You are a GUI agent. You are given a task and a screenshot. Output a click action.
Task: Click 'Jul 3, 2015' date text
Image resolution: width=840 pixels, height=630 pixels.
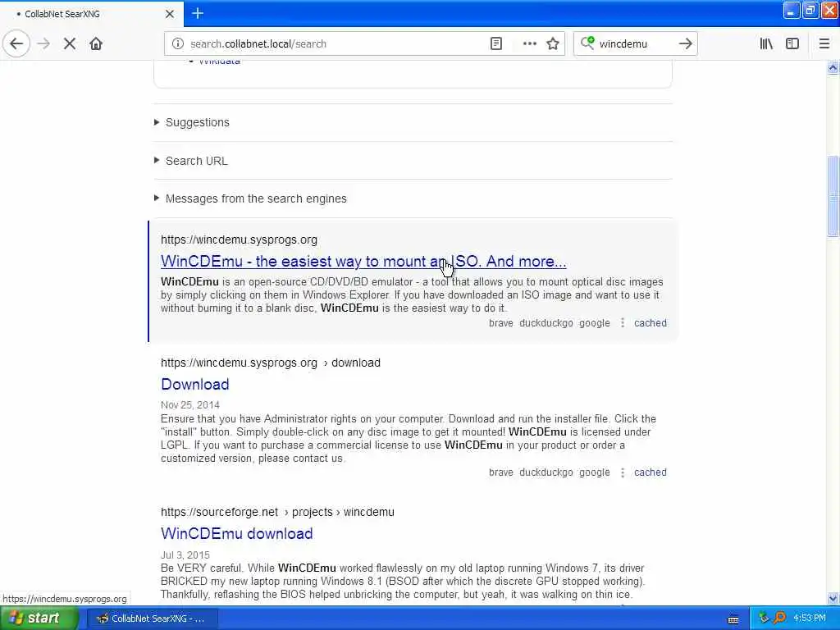[x=185, y=555]
